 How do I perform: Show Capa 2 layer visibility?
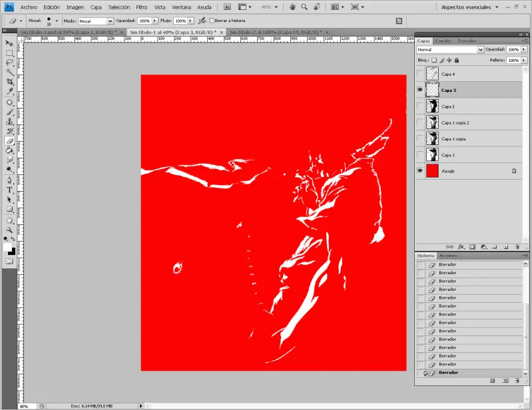coord(420,106)
